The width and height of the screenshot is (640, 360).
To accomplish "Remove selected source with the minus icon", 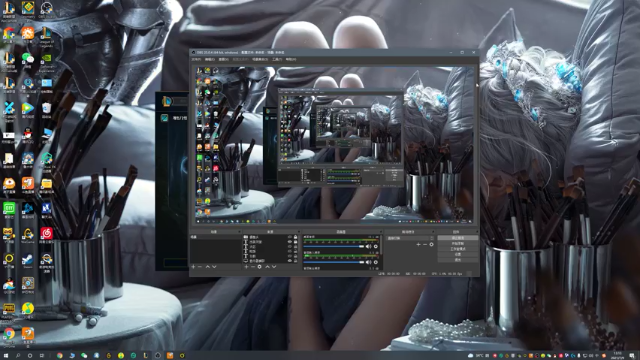I will tap(253, 267).
